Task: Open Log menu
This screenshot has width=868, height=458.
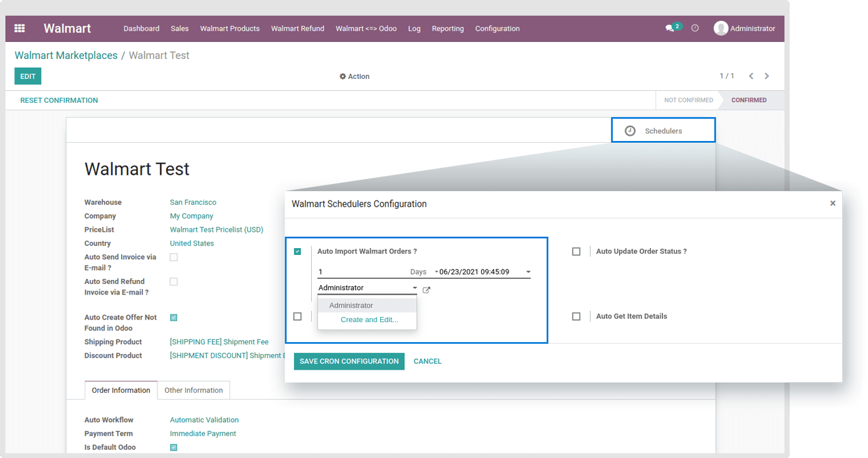Action: [414, 28]
